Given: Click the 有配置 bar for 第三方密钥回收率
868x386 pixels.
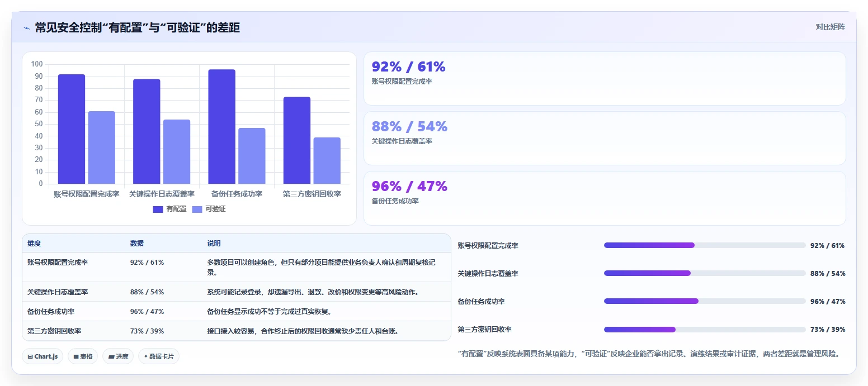Looking at the screenshot, I should 296,140.
